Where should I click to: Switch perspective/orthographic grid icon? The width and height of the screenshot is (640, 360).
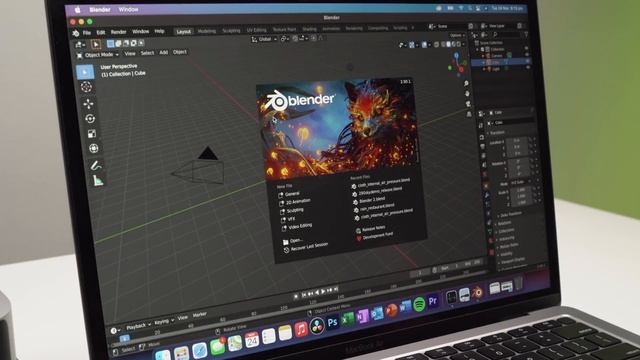click(x=469, y=115)
